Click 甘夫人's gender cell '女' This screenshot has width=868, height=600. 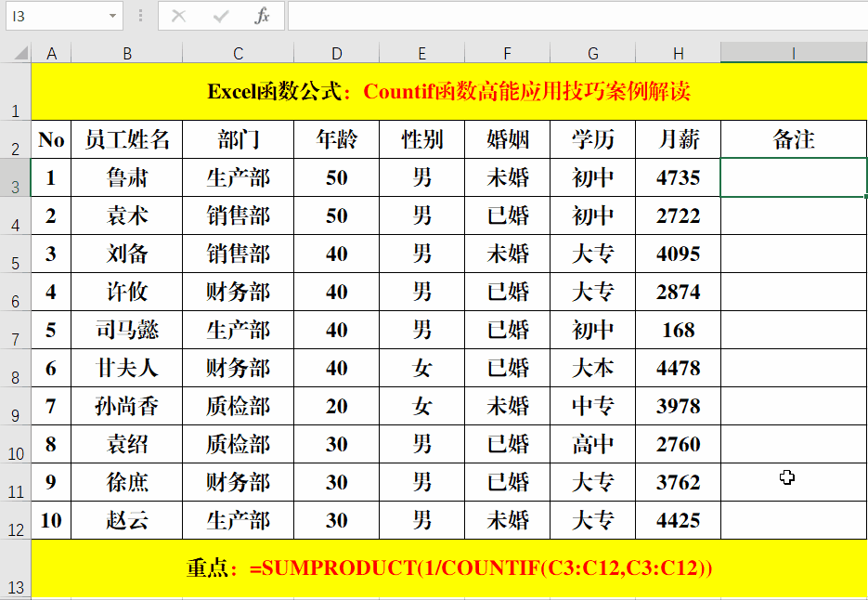click(421, 368)
